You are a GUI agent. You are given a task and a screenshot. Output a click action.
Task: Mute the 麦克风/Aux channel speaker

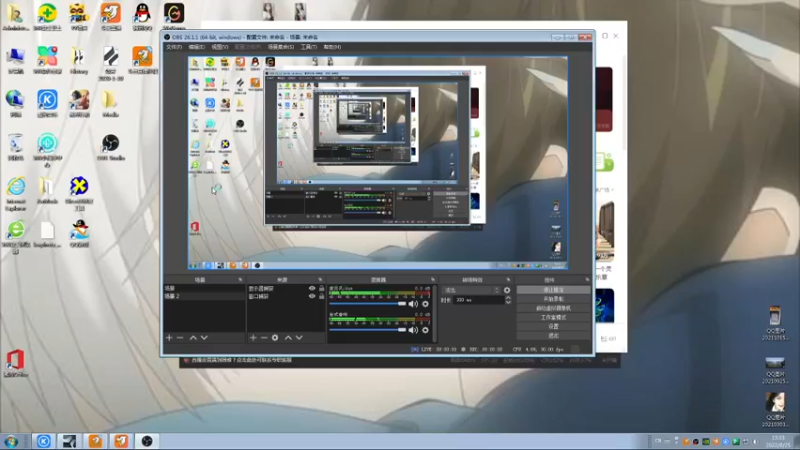(x=413, y=304)
